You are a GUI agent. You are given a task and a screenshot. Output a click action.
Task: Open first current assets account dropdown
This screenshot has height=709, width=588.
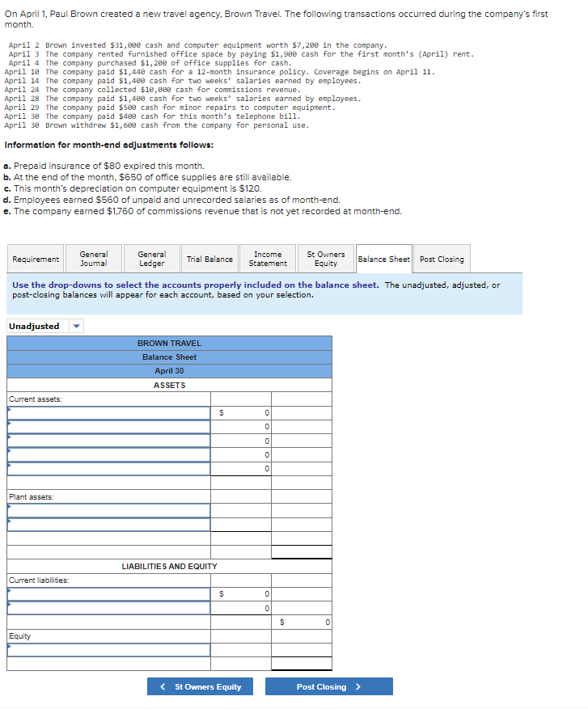point(108,413)
